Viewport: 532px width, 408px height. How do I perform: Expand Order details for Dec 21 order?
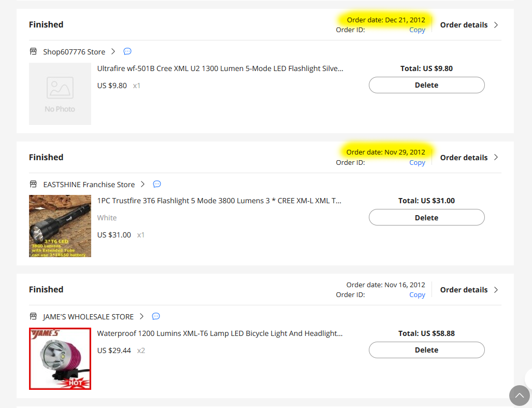tap(469, 25)
